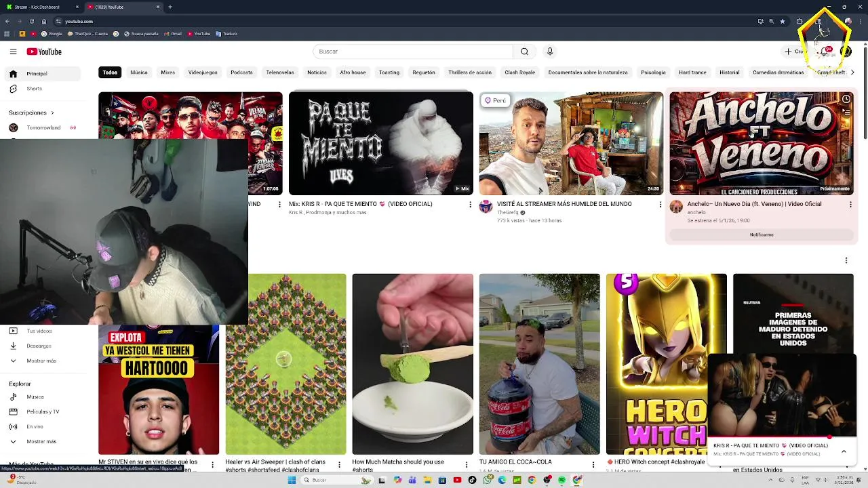Switch to Stream - Kick Dashboard tab

(41, 7)
